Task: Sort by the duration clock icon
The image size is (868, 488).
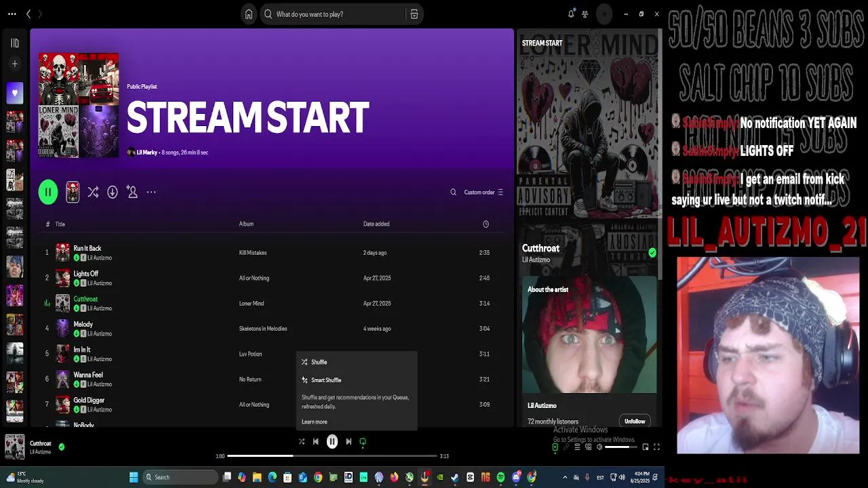Action: coord(486,224)
